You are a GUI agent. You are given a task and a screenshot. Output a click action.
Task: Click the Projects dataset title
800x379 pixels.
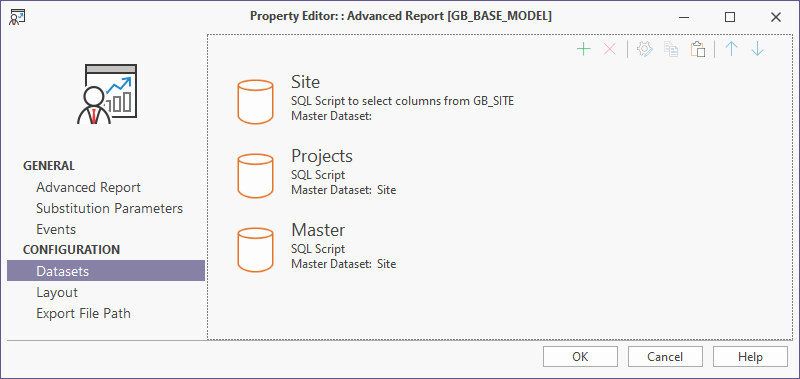(x=322, y=156)
